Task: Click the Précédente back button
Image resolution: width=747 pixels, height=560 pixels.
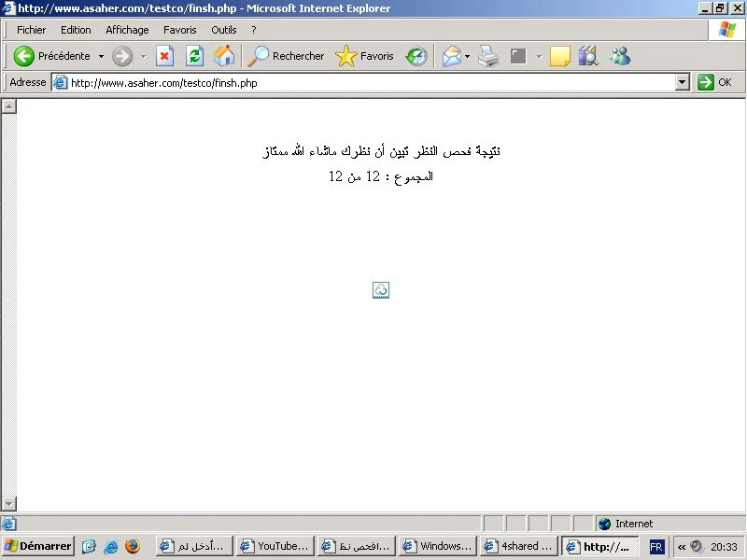Action: pyautogui.click(x=52, y=56)
